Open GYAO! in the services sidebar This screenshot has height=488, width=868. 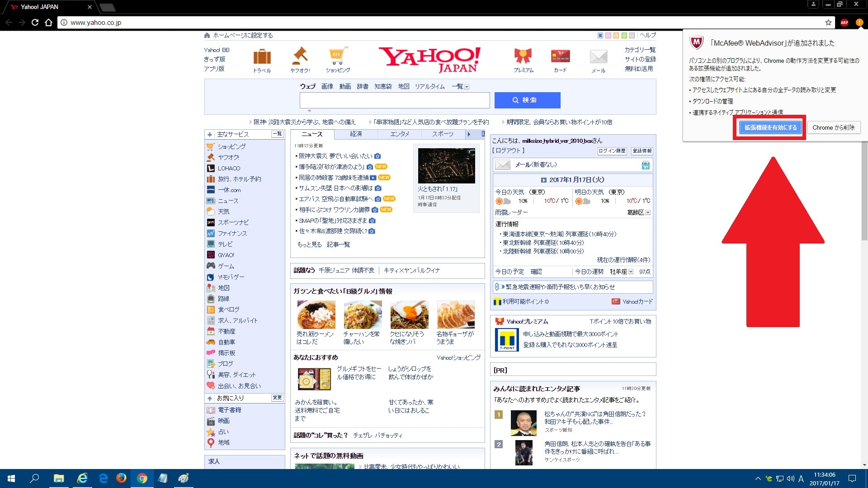226,255
